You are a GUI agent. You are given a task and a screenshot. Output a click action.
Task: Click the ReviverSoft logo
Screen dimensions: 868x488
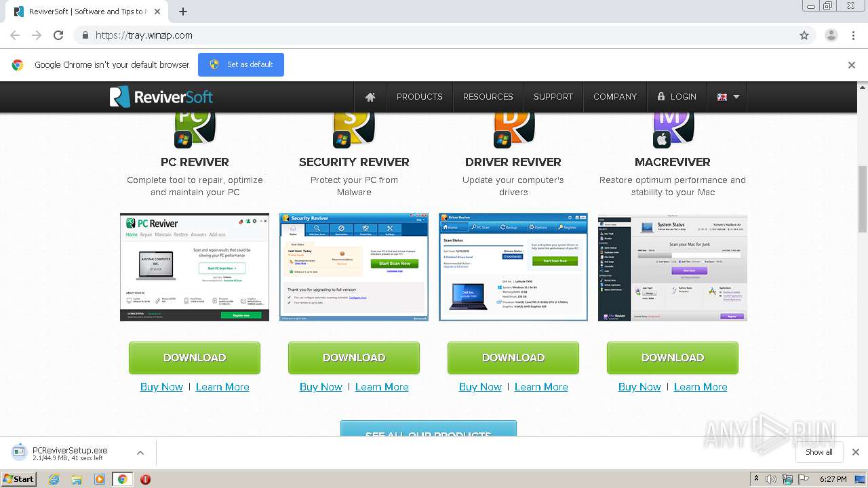click(161, 97)
